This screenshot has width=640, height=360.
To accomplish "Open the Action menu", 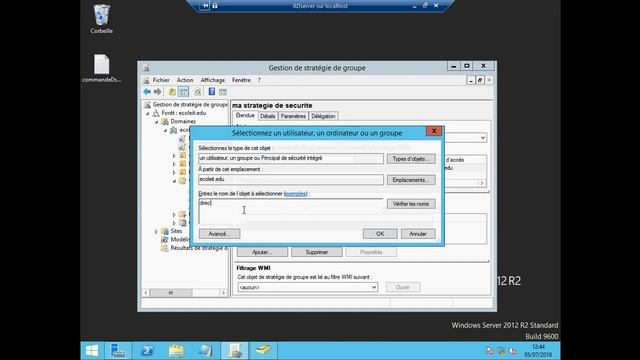I will point(185,80).
